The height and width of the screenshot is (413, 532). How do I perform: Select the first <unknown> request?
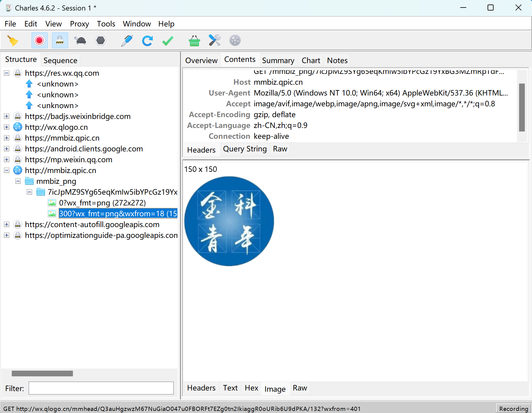pyautogui.click(x=58, y=84)
